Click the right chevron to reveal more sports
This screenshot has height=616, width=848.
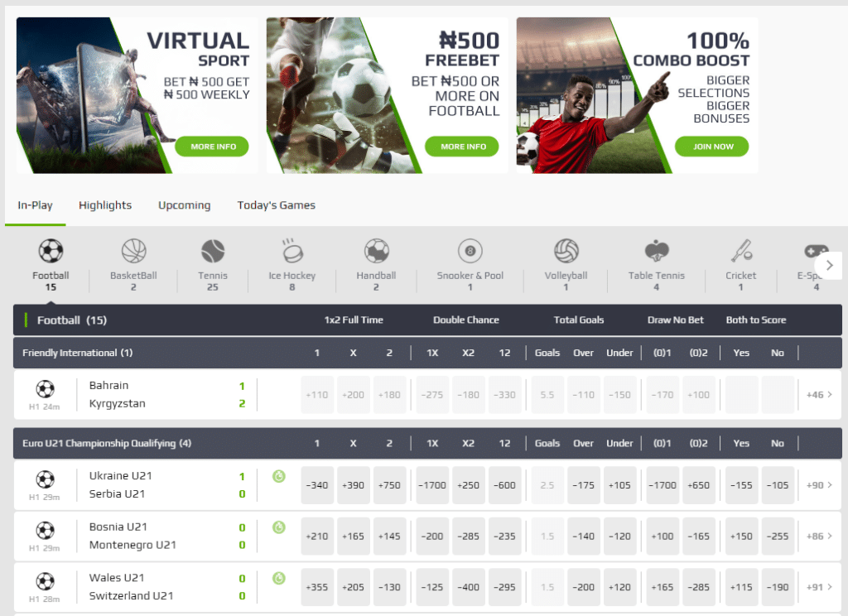pyautogui.click(x=829, y=265)
